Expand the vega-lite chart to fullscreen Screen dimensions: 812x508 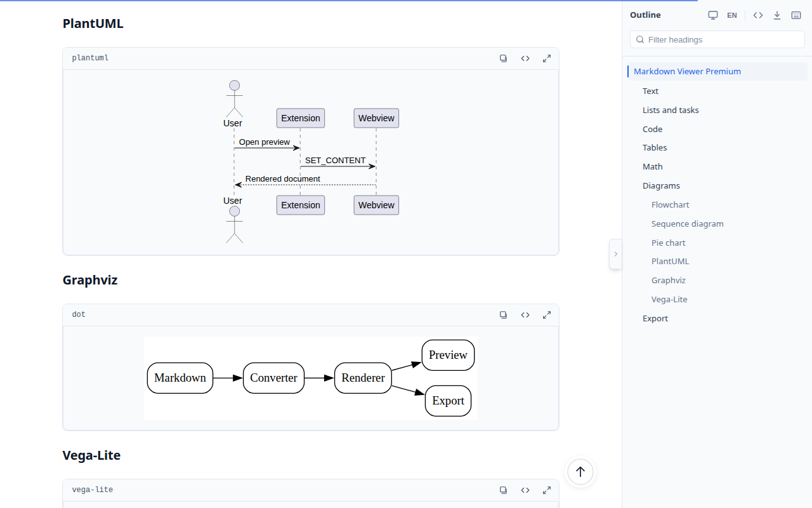[547, 490]
